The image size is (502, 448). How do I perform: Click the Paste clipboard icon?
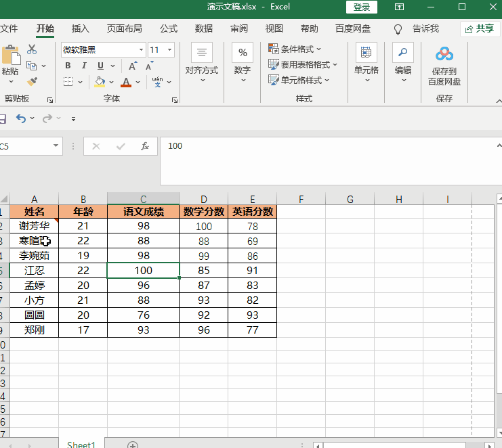point(10,55)
